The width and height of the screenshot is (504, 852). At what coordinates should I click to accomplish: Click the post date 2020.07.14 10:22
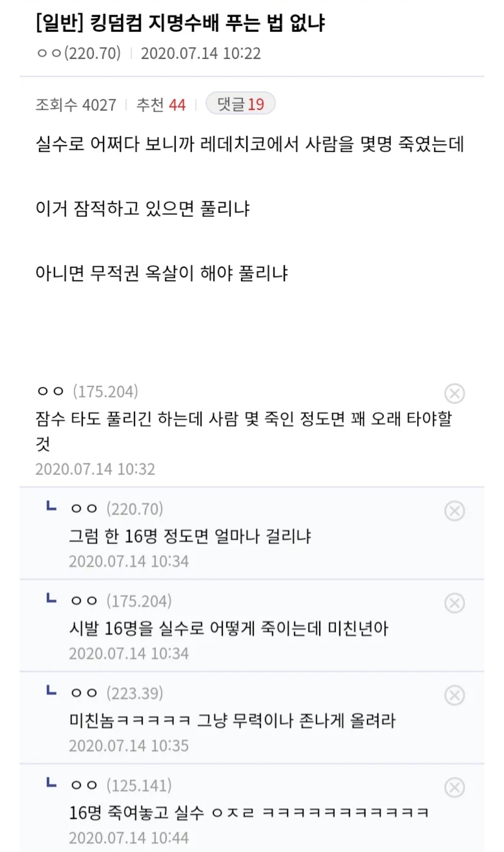point(201,53)
